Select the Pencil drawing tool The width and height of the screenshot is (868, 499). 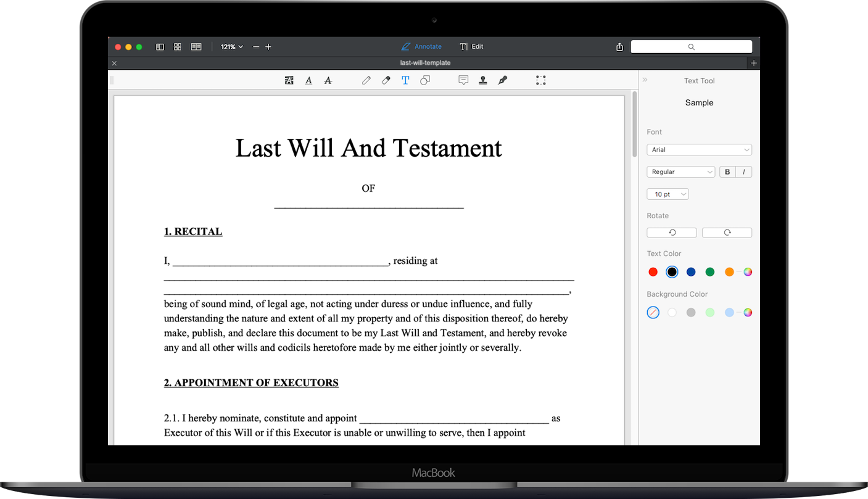point(366,80)
